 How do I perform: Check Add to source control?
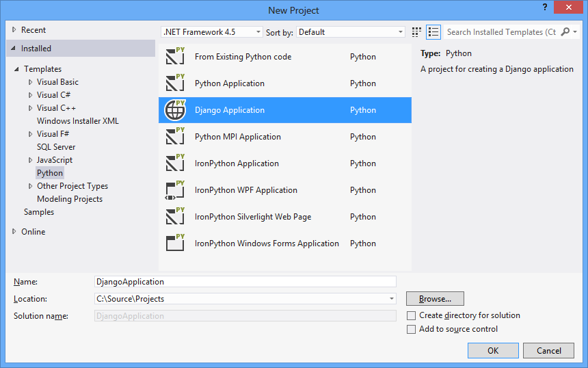pyautogui.click(x=412, y=330)
